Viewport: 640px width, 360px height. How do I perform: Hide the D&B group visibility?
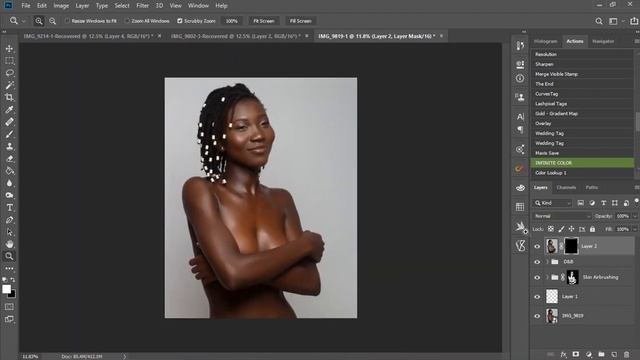click(537, 262)
